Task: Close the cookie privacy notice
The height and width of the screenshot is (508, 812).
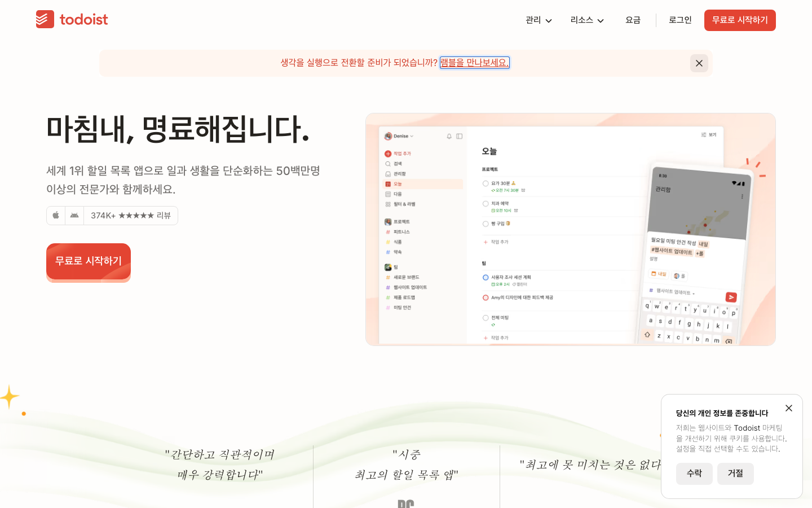Action: 789,408
